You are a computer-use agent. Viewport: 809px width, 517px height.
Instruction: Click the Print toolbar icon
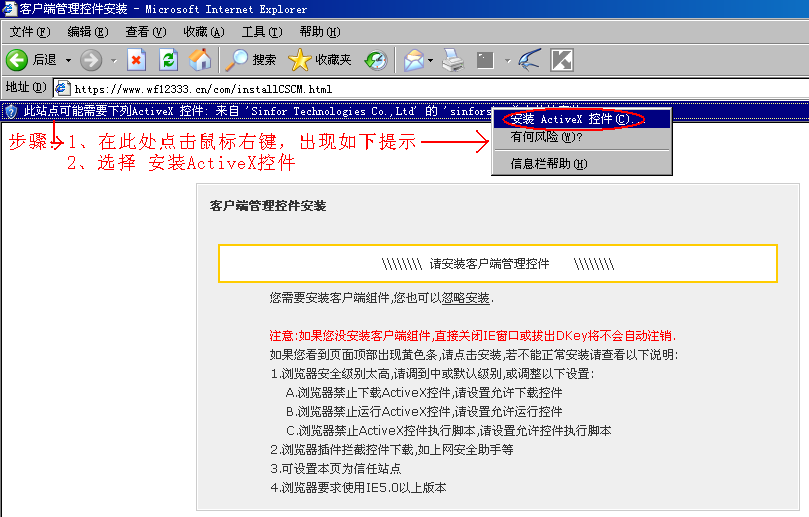pyautogui.click(x=453, y=60)
